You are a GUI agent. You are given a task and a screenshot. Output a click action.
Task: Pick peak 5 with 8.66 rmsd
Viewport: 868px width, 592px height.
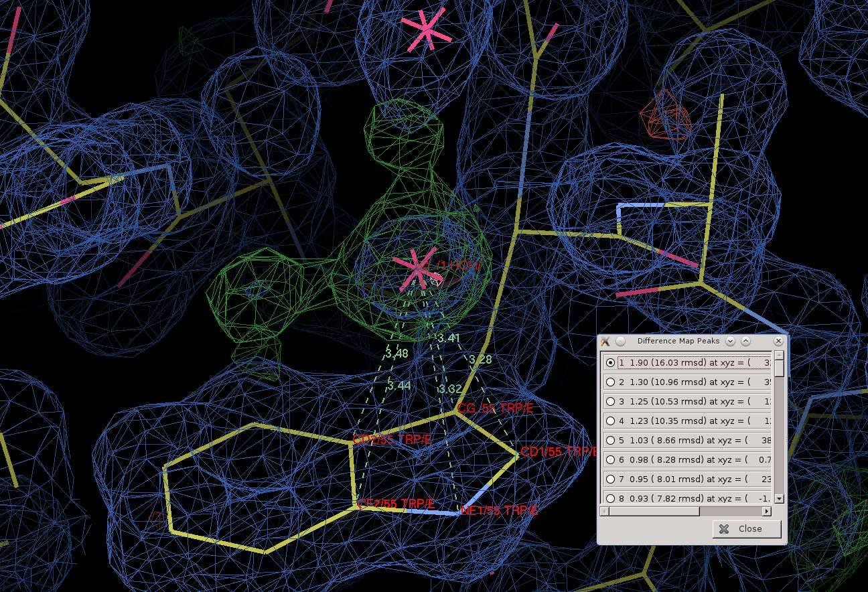tap(610, 440)
